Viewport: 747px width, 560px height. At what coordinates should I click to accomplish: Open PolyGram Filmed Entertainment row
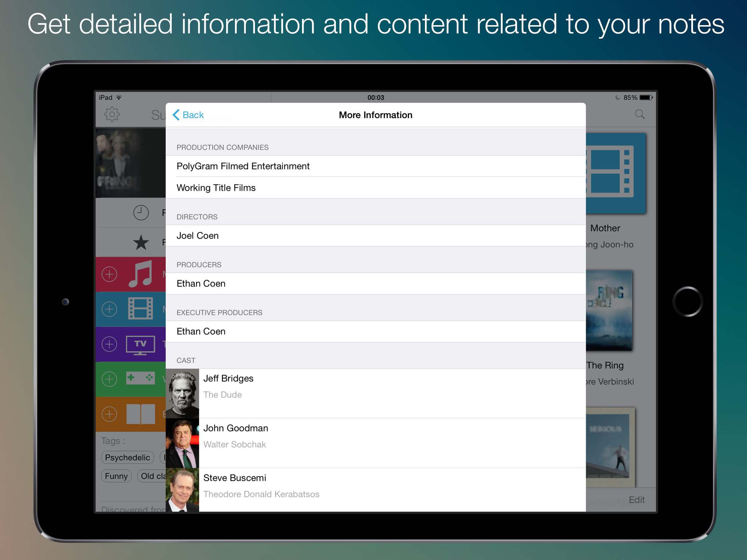376,166
